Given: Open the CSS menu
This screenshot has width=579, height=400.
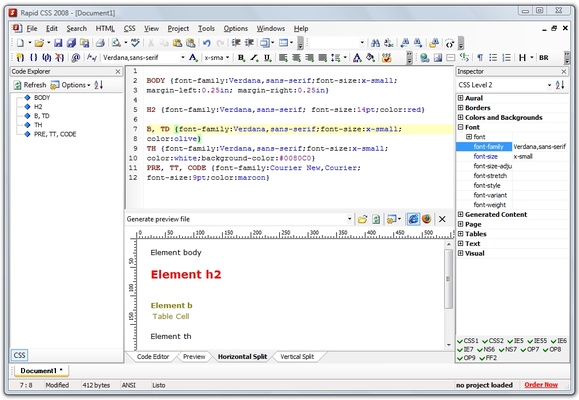Looking at the screenshot, I should [x=130, y=28].
